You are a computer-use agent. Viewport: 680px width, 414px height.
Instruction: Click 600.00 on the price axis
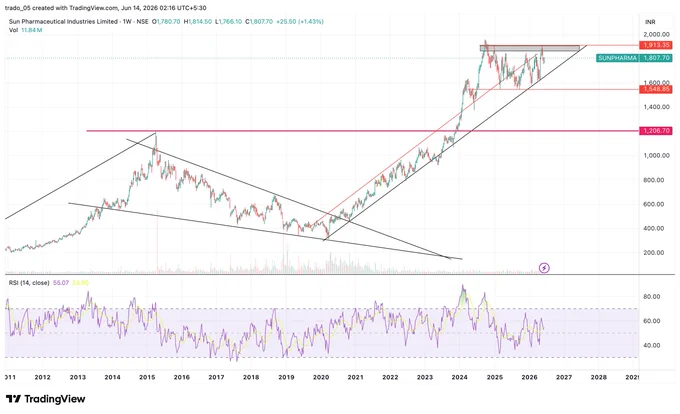pyautogui.click(x=654, y=204)
